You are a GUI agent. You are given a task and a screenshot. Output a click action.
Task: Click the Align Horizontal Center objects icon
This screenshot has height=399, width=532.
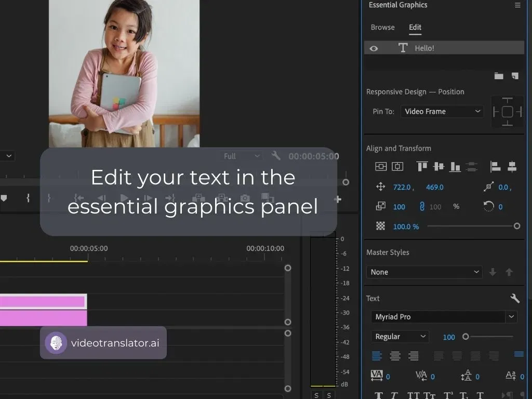[x=512, y=167]
